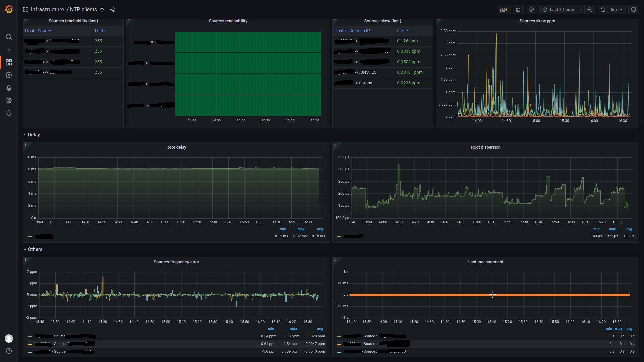Click the Infrastructure folder breadcrumb link

point(47,10)
